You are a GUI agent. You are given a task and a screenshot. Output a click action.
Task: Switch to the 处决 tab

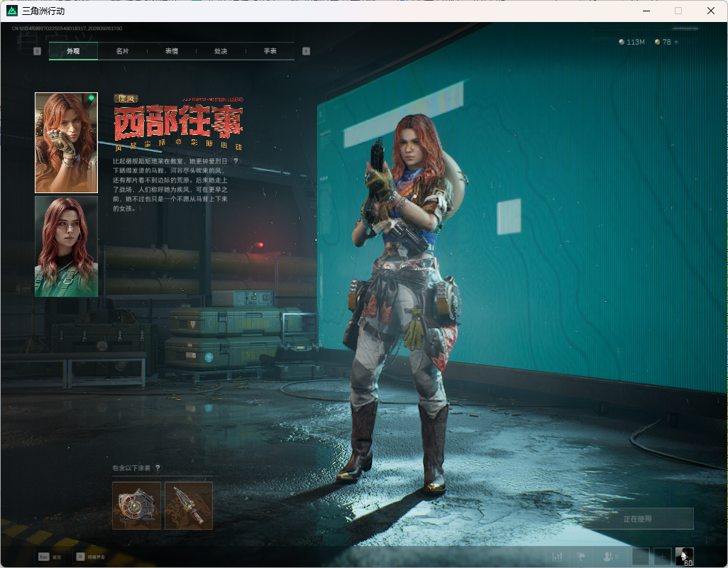pos(221,51)
